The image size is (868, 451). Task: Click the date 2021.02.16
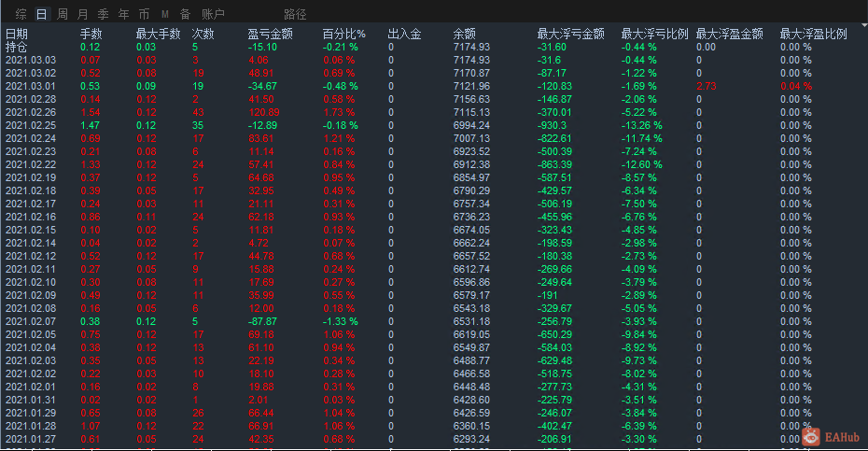[x=31, y=217]
